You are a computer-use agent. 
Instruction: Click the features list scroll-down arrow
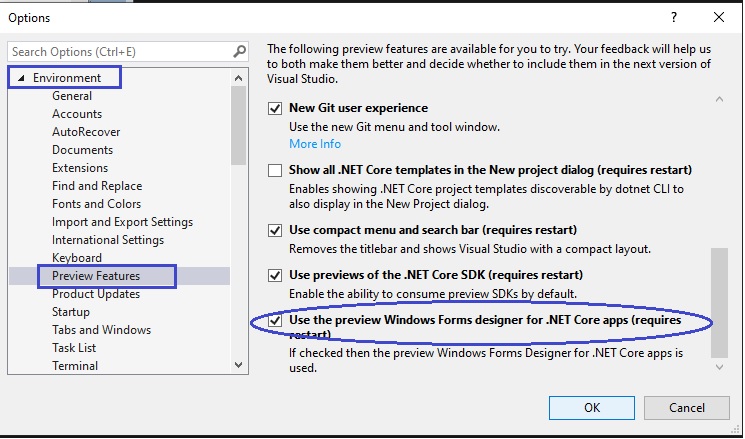click(x=719, y=367)
